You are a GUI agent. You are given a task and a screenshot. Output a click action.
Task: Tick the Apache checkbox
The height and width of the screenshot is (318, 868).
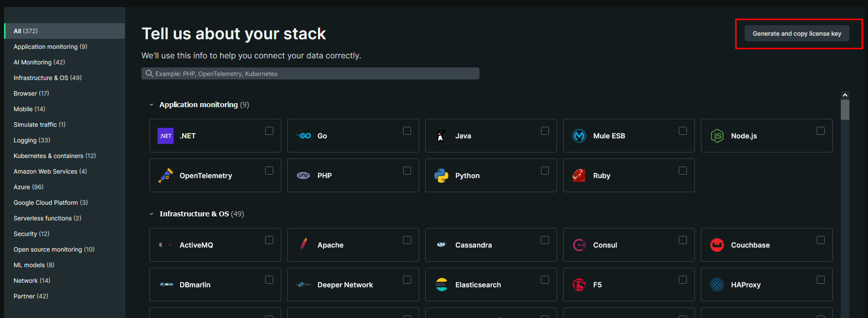[407, 240]
